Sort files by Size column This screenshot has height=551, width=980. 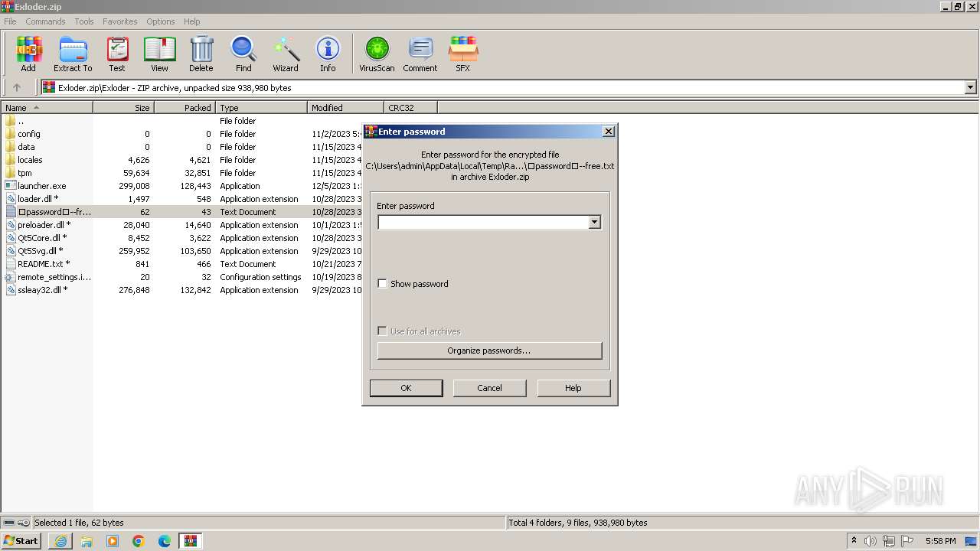click(124, 108)
